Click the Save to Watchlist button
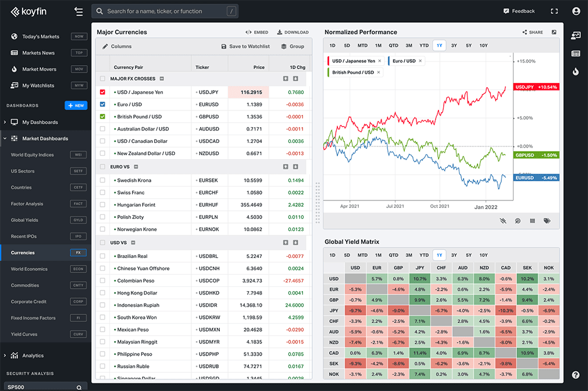This screenshot has width=588, height=391. [x=245, y=46]
